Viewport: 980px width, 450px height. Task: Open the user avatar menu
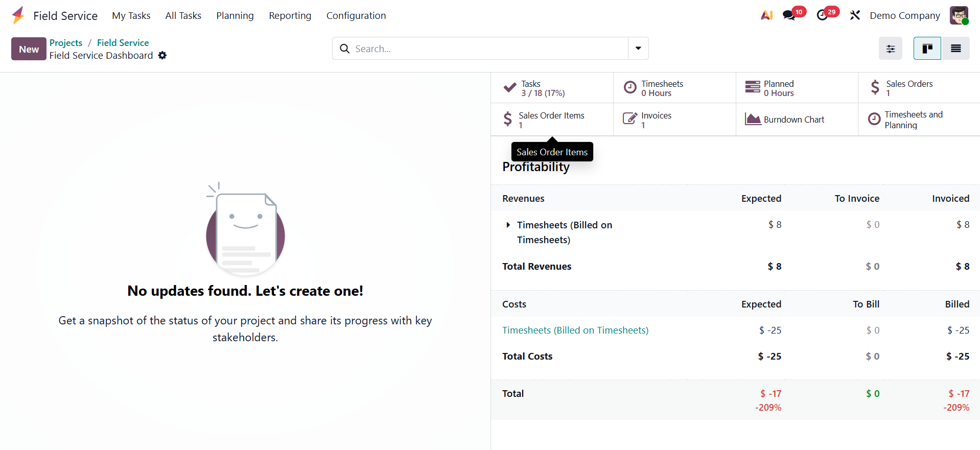[x=959, y=15]
